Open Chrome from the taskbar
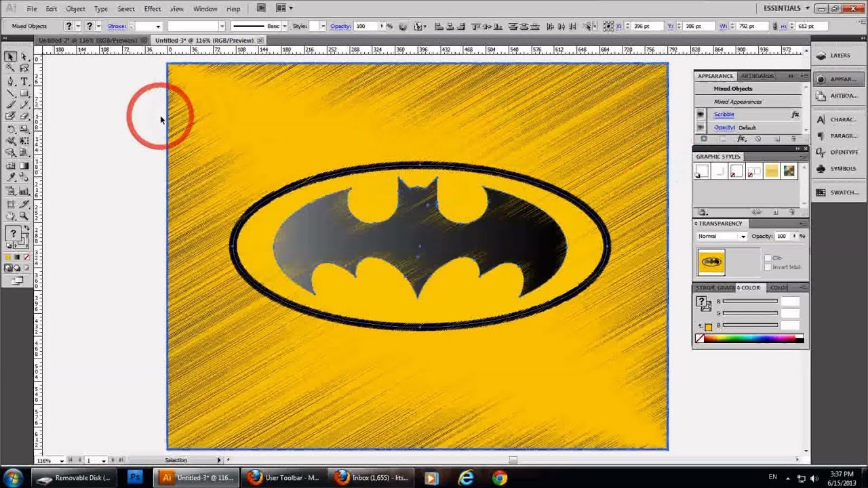Screen dimensions: 868x488 point(499,478)
